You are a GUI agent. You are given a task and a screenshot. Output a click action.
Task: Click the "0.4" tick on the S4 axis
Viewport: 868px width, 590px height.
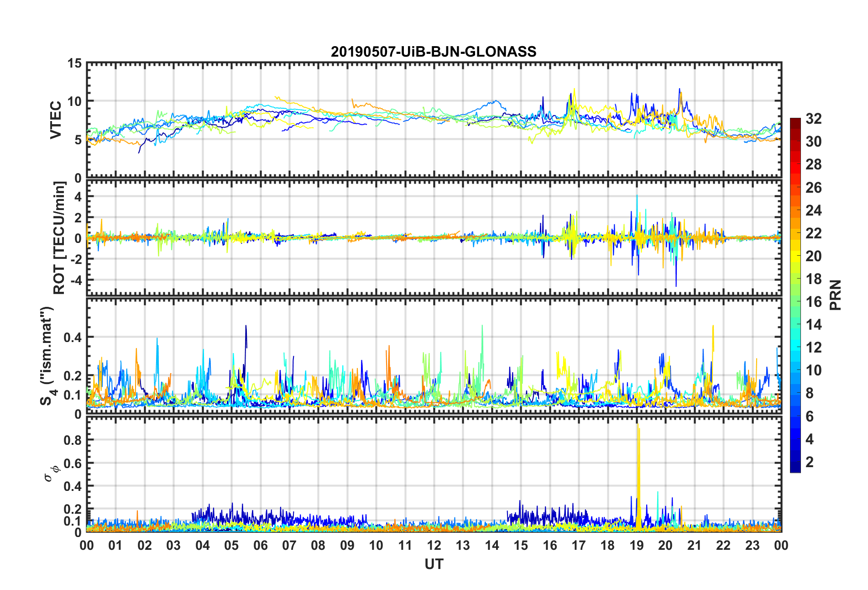pyautogui.click(x=72, y=337)
